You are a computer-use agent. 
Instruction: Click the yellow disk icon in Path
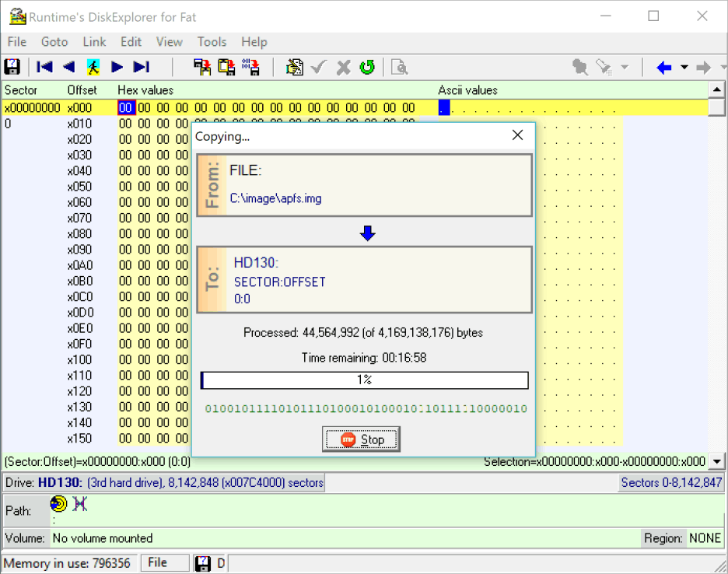pyautogui.click(x=59, y=505)
